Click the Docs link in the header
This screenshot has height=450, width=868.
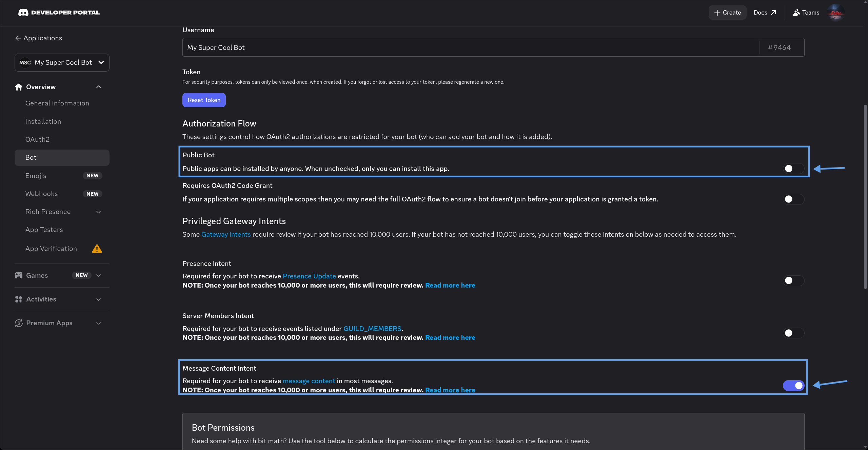click(x=765, y=13)
